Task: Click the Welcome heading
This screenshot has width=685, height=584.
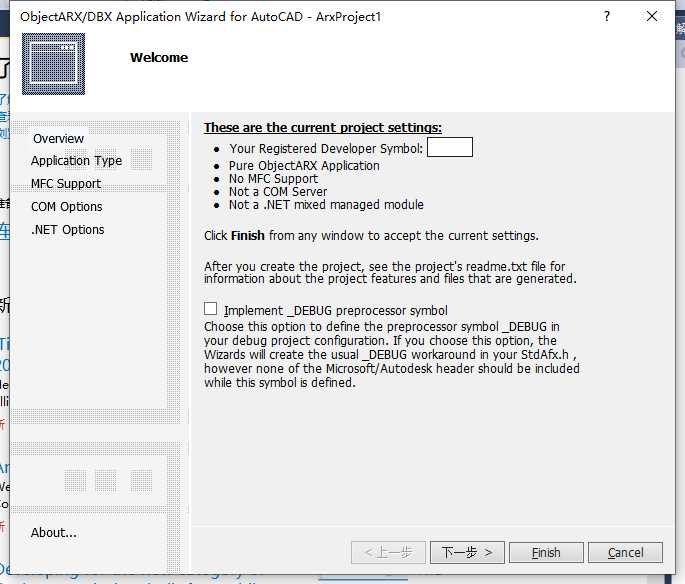Action: [x=159, y=58]
